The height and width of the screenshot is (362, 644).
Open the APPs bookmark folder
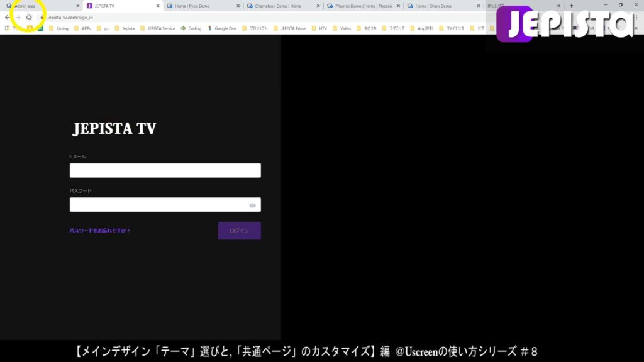82,28
